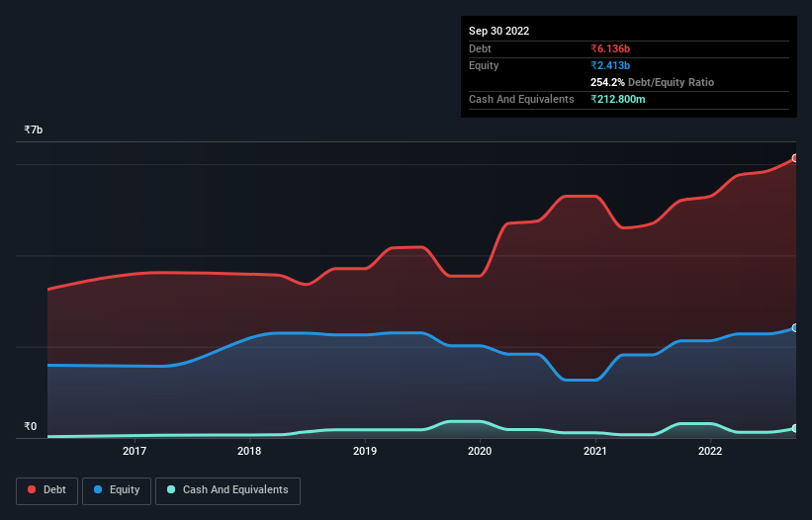The height and width of the screenshot is (520, 812).
Task: Click the Debt label in tooltip
Action: 480,48
